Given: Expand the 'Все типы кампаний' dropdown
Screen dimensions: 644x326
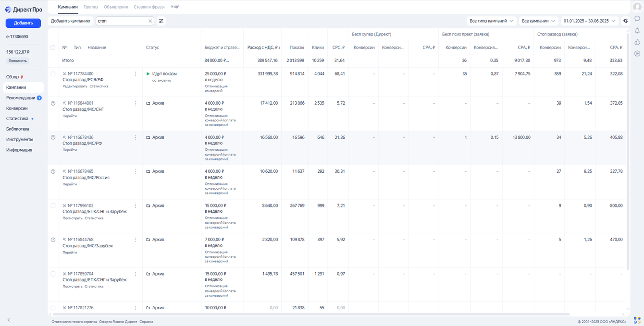Looking at the screenshot, I should click(491, 21).
